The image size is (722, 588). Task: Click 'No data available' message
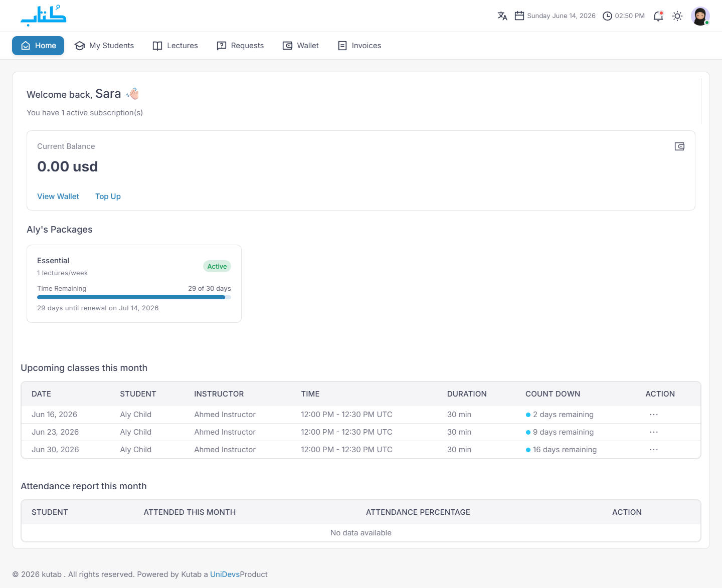361,533
